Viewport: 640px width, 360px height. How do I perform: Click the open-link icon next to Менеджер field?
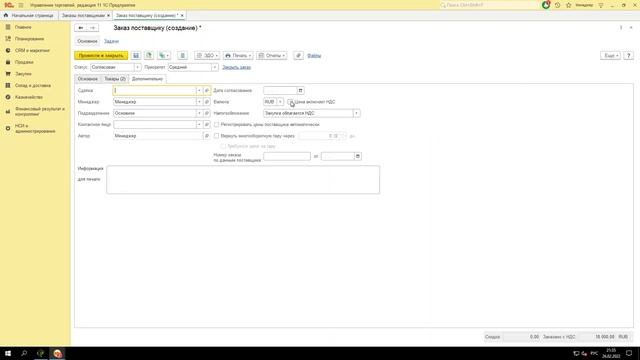(207, 102)
